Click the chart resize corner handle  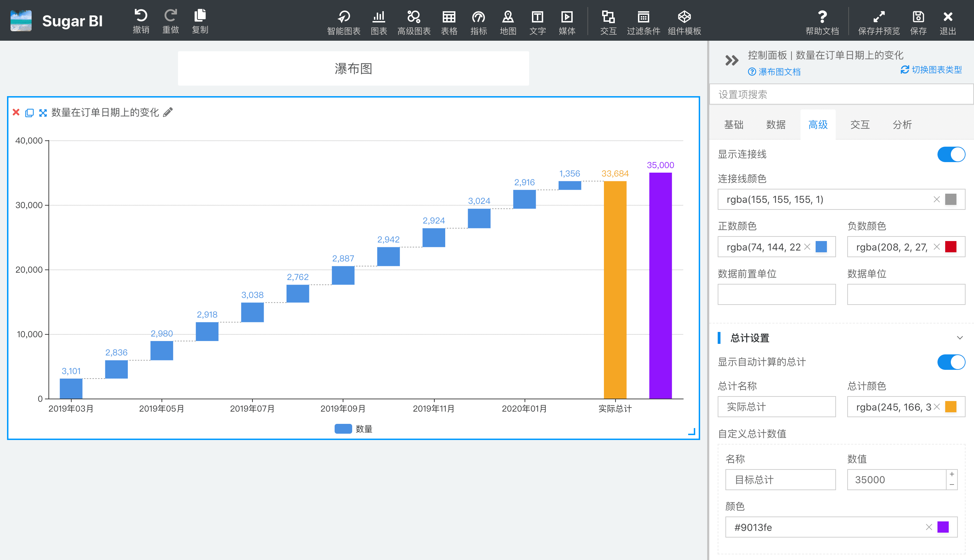tap(692, 432)
